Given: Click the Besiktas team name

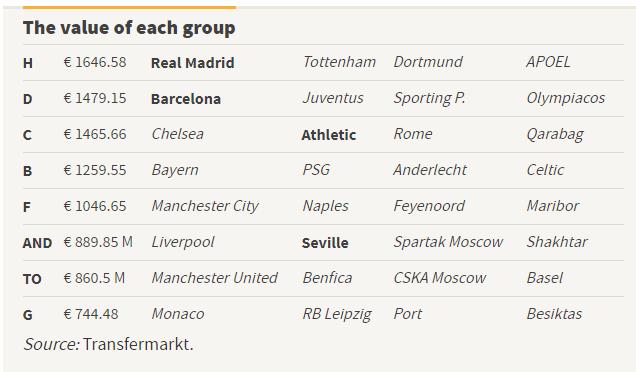Looking at the screenshot, I should (554, 314).
